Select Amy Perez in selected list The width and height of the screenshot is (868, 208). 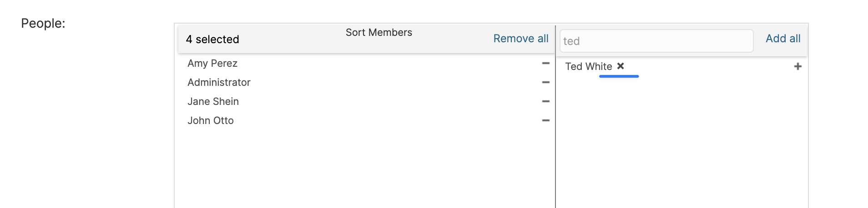pos(212,64)
